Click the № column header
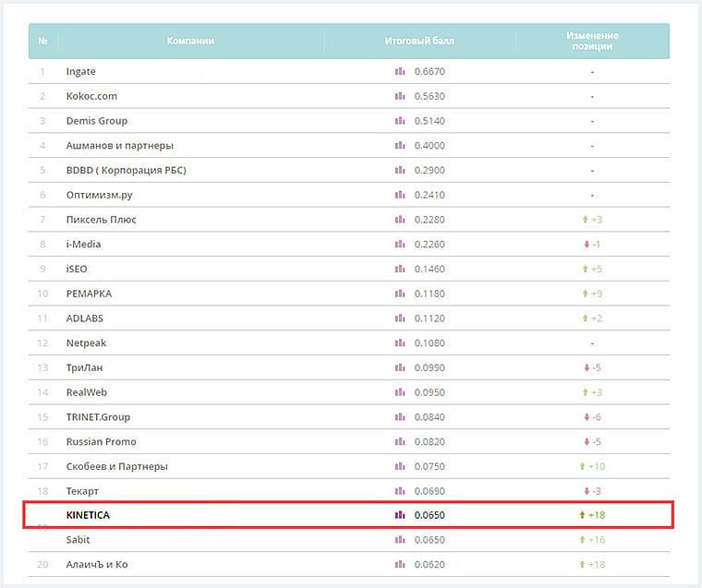 coord(43,41)
